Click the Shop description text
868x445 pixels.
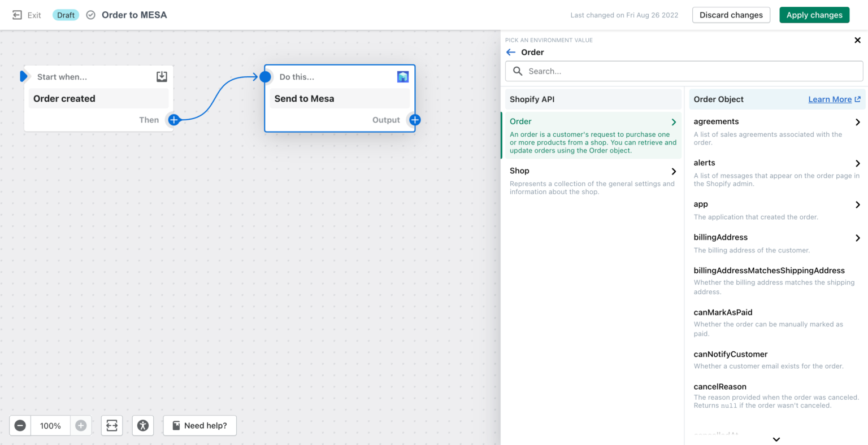click(592, 188)
